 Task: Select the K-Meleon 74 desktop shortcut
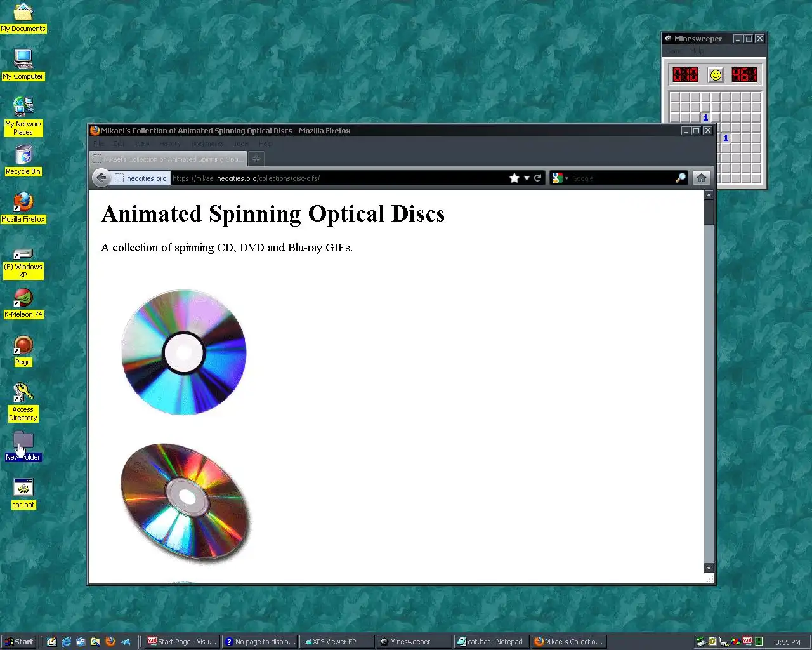click(23, 303)
